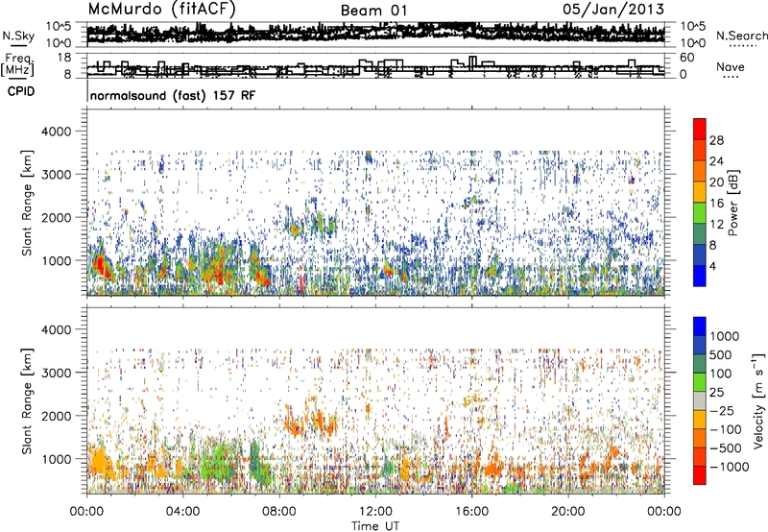Image resolution: width=768 pixels, height=532 pixels.
Task: Select the yellow-orange 16–20 dB Power swatch
Action: click(700, 192)
